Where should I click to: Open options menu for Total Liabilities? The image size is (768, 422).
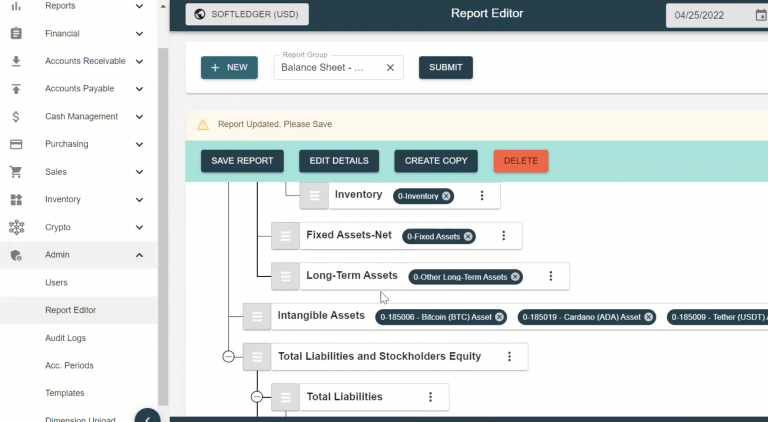click(431, 397)
